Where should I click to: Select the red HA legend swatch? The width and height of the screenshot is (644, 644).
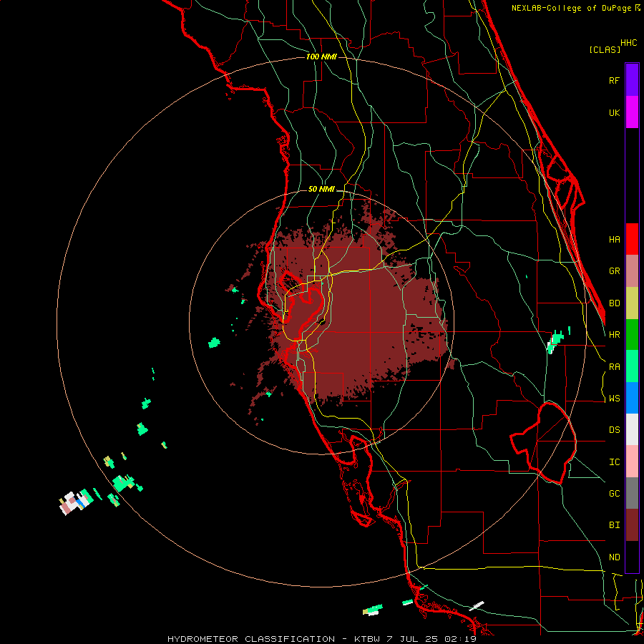coord(632,239)
